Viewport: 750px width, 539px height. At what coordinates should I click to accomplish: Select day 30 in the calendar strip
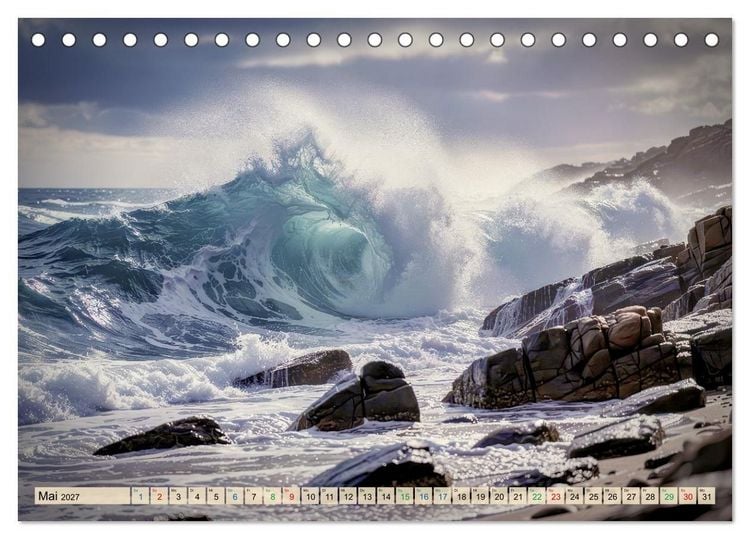[688, 496]
